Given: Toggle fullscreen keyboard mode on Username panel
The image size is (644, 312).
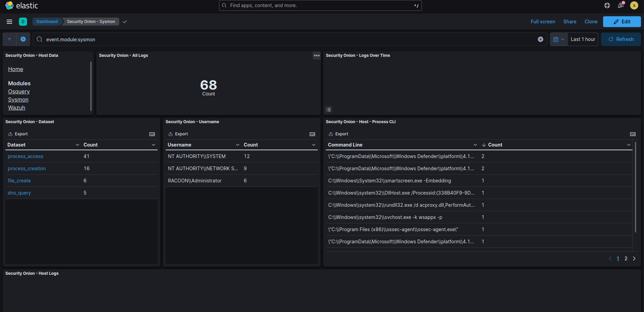Looking at the screenshot, I should point(312,134).
